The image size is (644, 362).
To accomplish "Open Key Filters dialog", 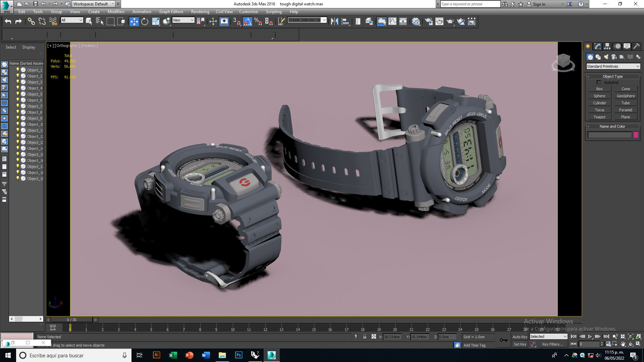I will (x=552, y=344).
